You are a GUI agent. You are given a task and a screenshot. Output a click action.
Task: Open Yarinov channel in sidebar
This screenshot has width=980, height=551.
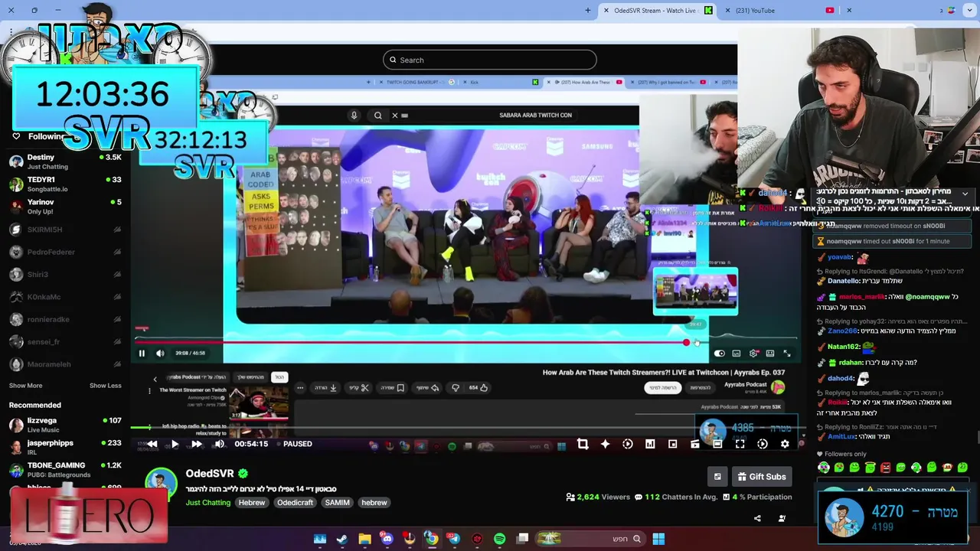(65, 207)
